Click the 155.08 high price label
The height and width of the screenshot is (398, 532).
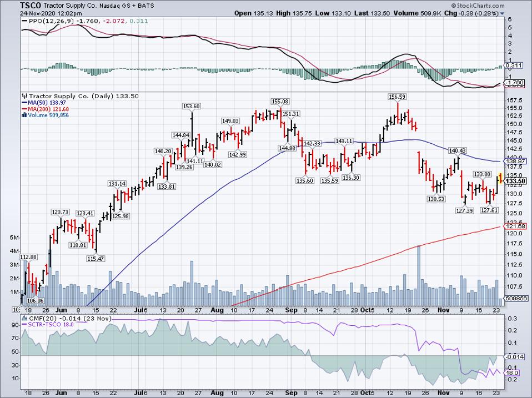coord(280,102)
